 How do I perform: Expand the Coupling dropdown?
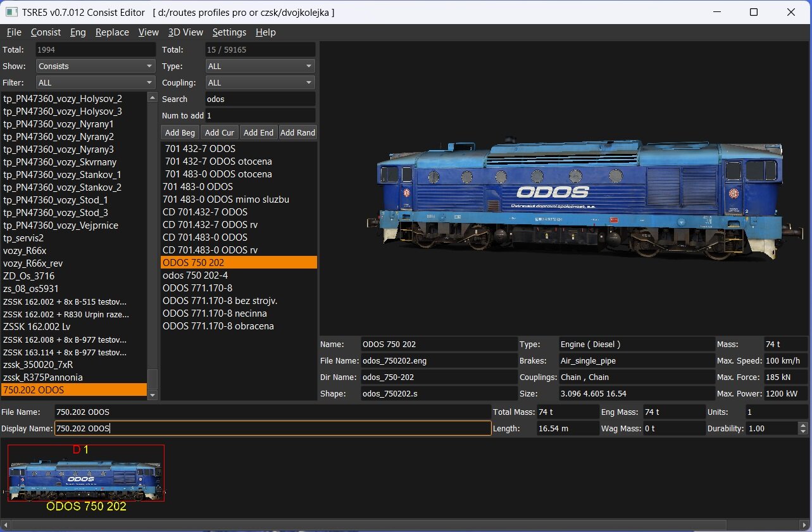pos(260,82)
